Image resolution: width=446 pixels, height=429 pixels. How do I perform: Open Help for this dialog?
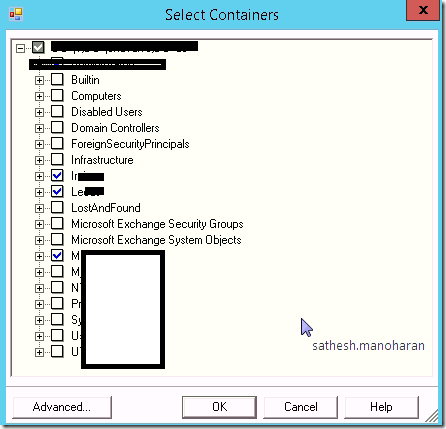(x=381, y=407)
